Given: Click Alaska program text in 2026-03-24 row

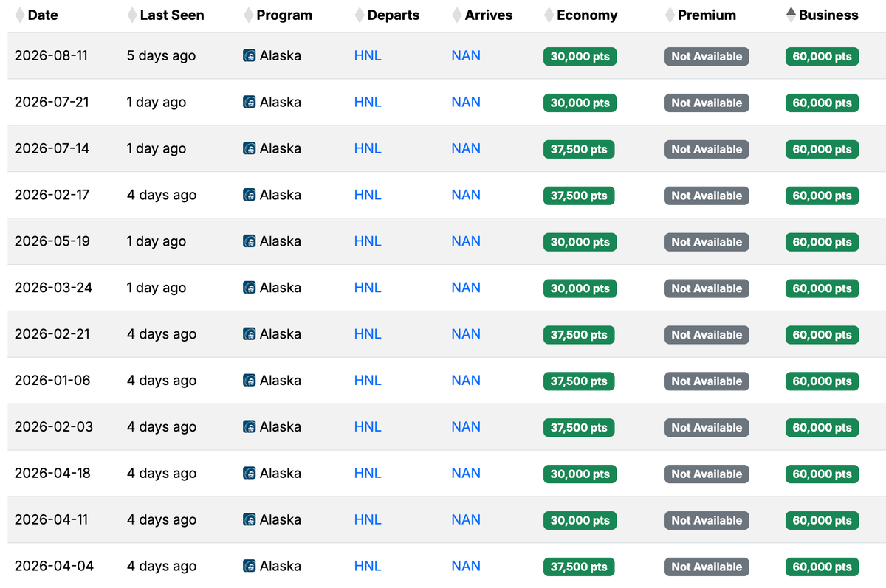Looking at the screenshot, I should pyautogui.click(x=281, y=288).
